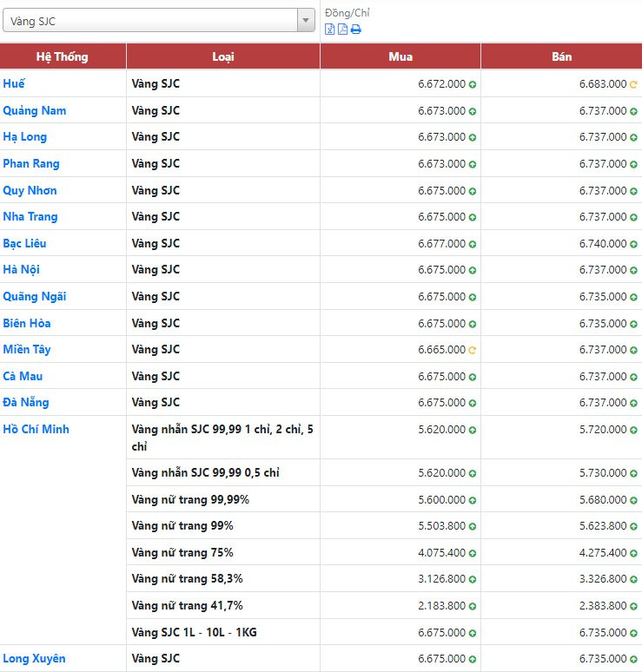Click green icon beside 5.730.000 sell price
Image resolution: width=642 pixels, height=672 pixels.
[x=633, y=473]
